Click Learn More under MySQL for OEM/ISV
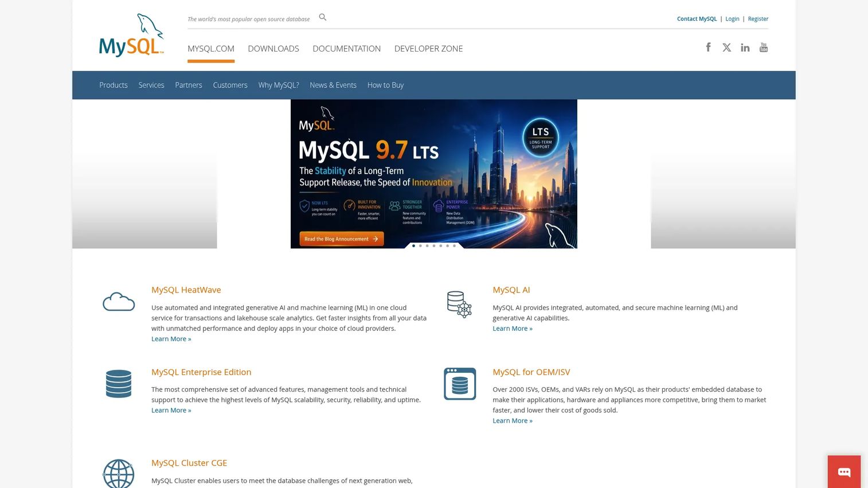This screenshot has width=868, height=488. pos(513,420)
